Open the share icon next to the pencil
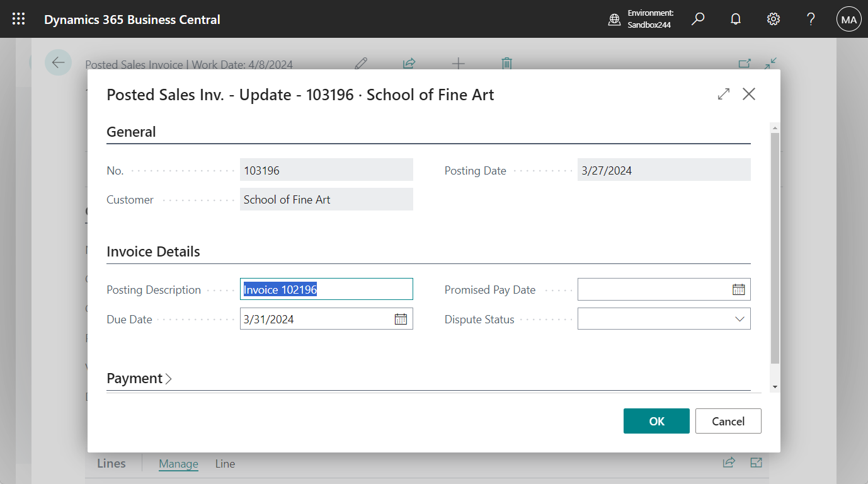The height and width of the screenshot is (484, 868). click(x=409, y=64)
